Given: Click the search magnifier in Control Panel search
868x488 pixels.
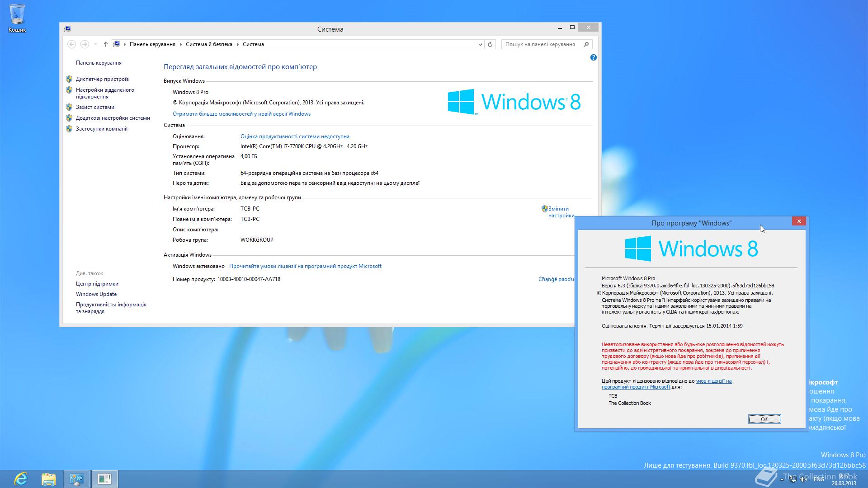Looking at the screenshot, I should (x=586, y=44).
